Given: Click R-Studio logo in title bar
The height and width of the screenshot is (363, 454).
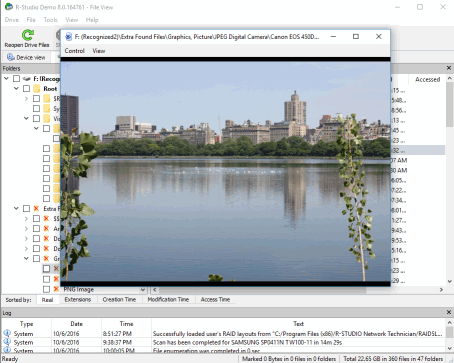Looking at the screenshot, I should coord(9,7).
